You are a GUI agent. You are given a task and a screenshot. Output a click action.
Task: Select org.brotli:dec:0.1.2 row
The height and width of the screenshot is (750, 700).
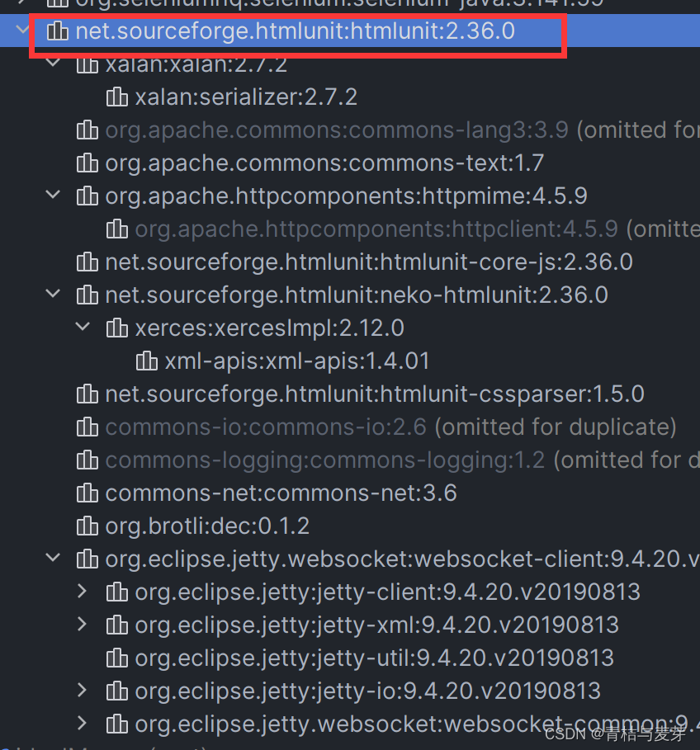pos(350,526)
